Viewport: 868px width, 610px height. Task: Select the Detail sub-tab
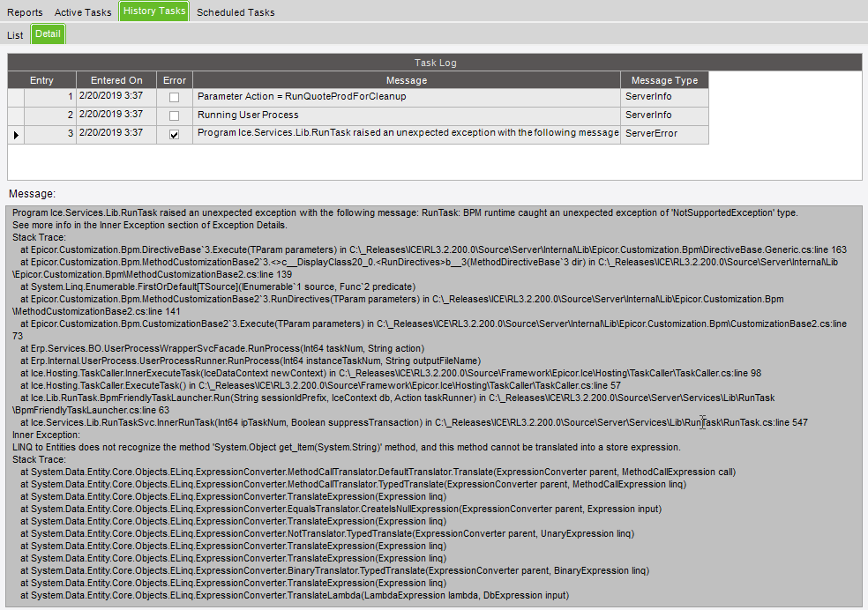tap(48, 33)
